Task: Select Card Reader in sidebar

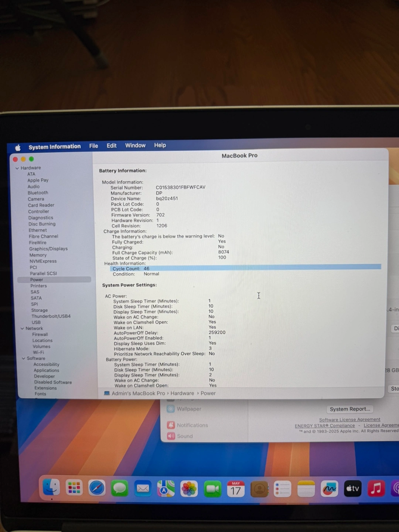Action: 41,205
